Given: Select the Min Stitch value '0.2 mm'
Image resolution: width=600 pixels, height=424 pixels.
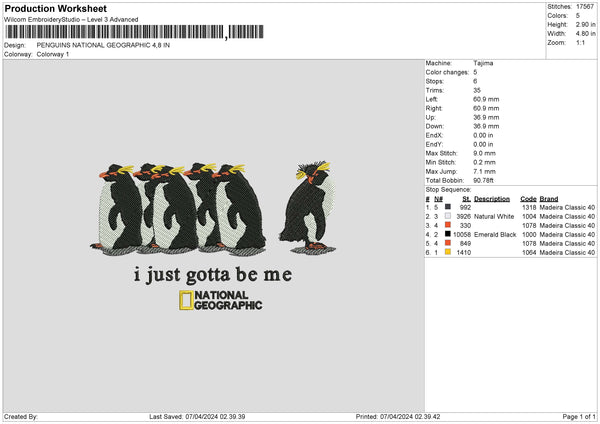Looking at the screenshot, I should [x=484, y=162].
